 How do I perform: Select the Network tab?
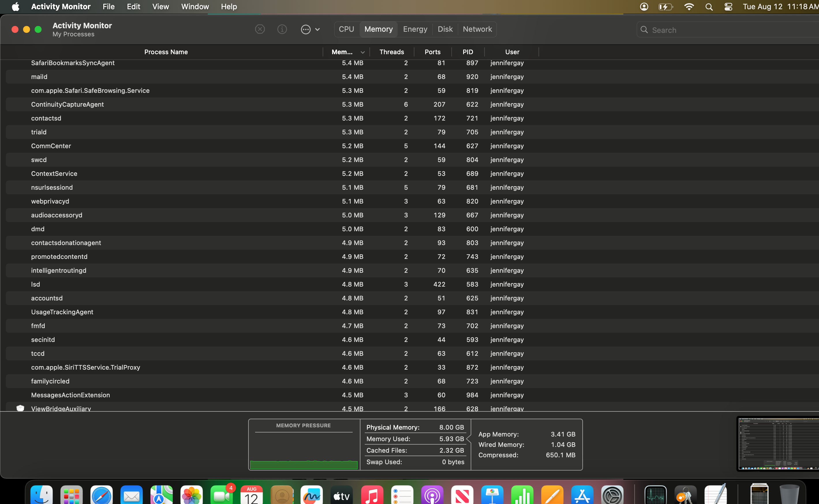coord(477,29)
